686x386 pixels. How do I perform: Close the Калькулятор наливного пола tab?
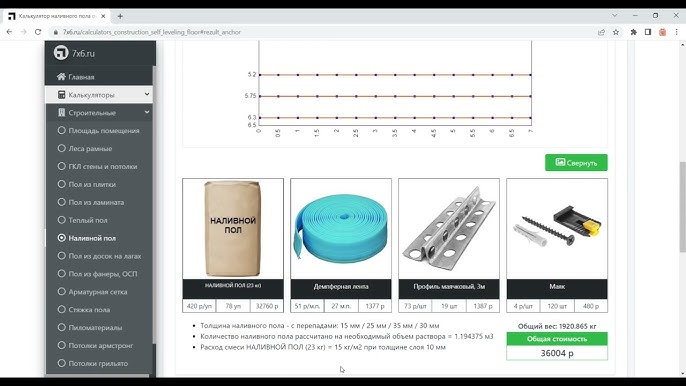[x=103, y=16]
